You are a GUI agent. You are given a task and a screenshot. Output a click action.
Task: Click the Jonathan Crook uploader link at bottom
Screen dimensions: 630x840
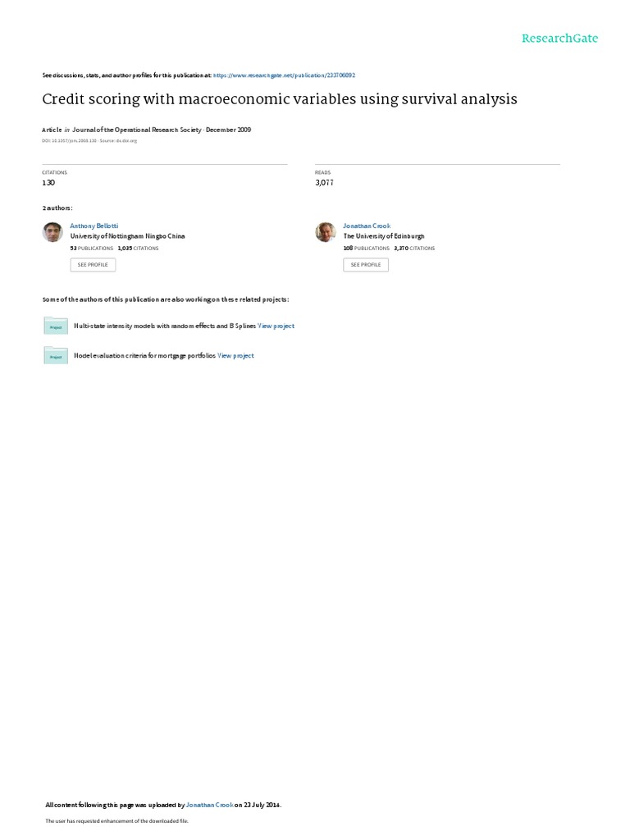(209, 805)
